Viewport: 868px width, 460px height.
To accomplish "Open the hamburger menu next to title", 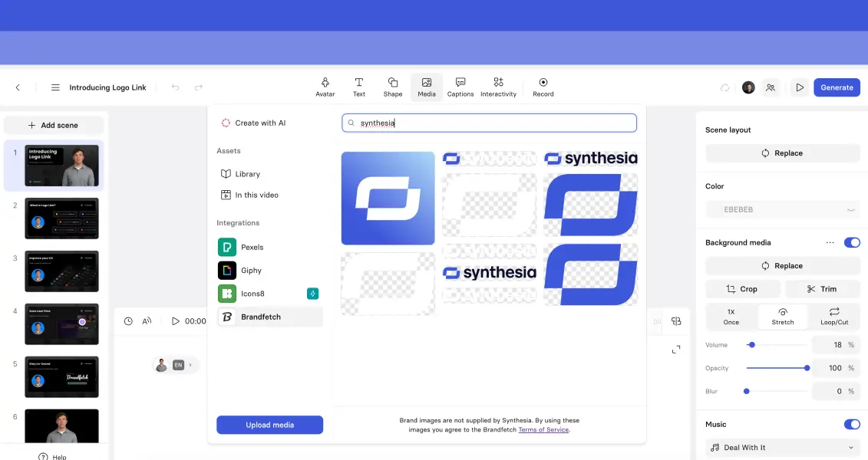I will [55, 87].
